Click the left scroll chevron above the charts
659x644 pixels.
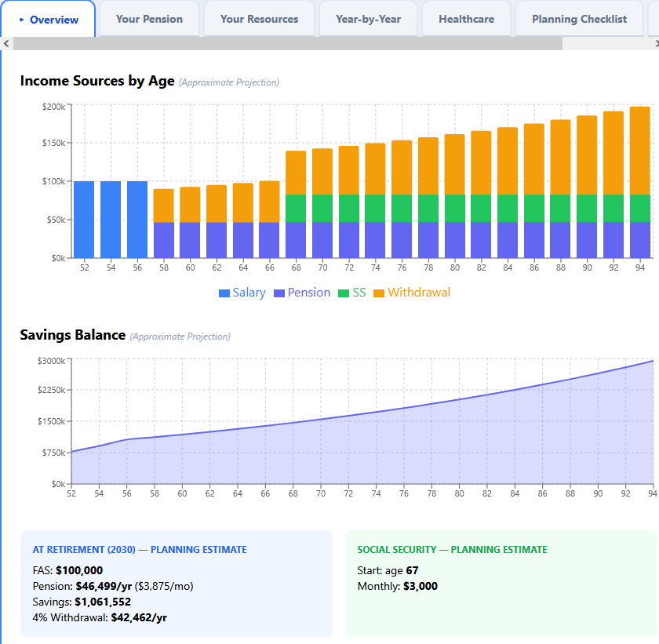(x=5, y=45)
